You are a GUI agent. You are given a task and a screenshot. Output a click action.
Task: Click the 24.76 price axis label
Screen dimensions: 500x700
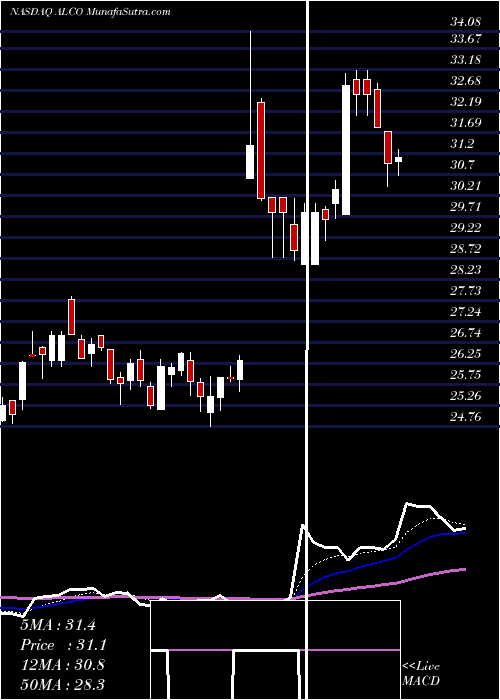tap(465, 417)
